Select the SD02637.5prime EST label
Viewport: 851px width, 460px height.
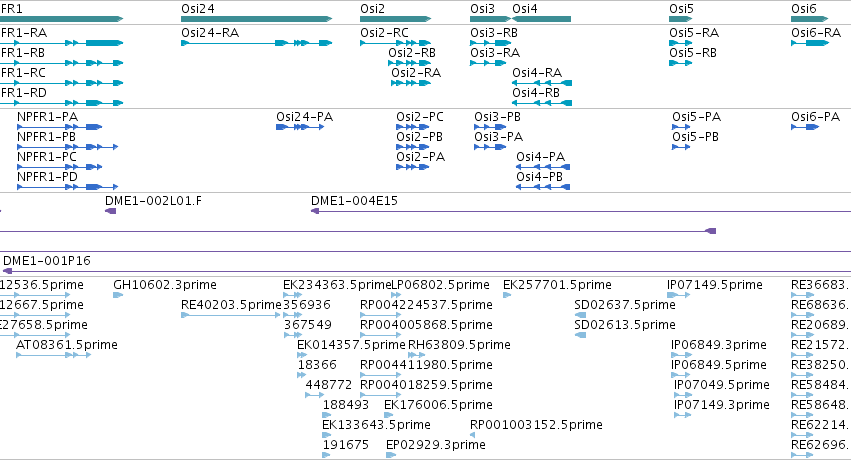(625, 305)
